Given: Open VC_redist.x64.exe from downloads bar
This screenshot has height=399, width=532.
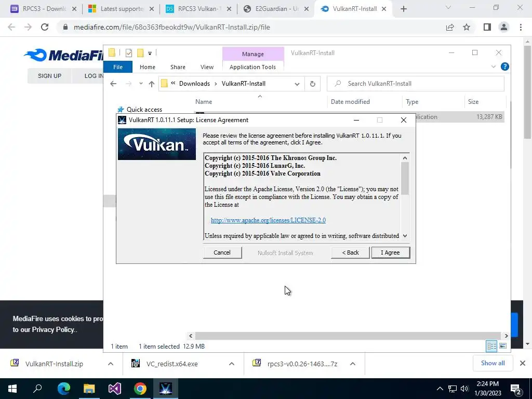Looking at the screenshot, I should pos(171,364).
